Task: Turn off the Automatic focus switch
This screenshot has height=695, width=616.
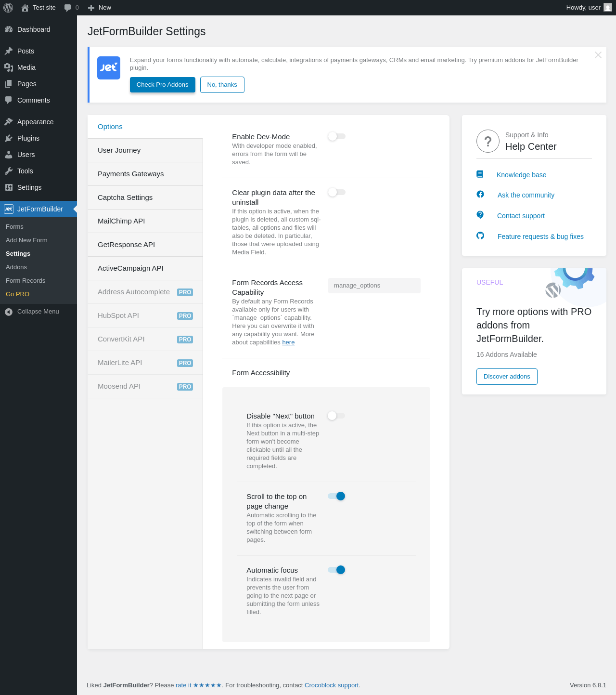Action: (336, 570)
